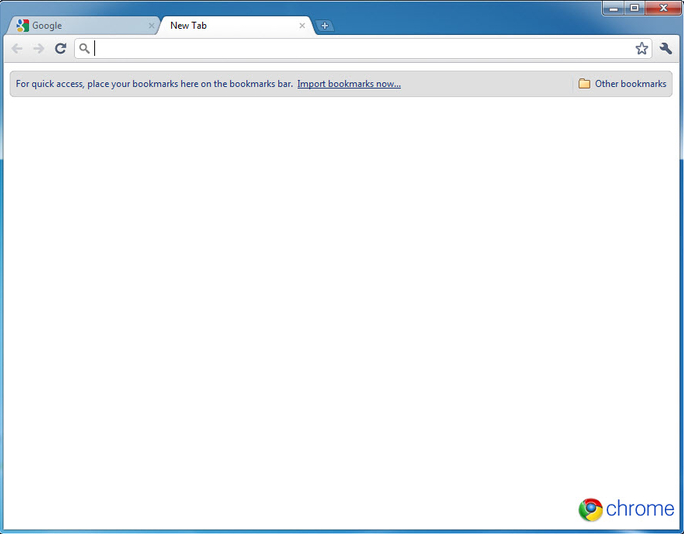Focus the address bar input field
The width and height of the screenshot is (684, 534).
363,48
